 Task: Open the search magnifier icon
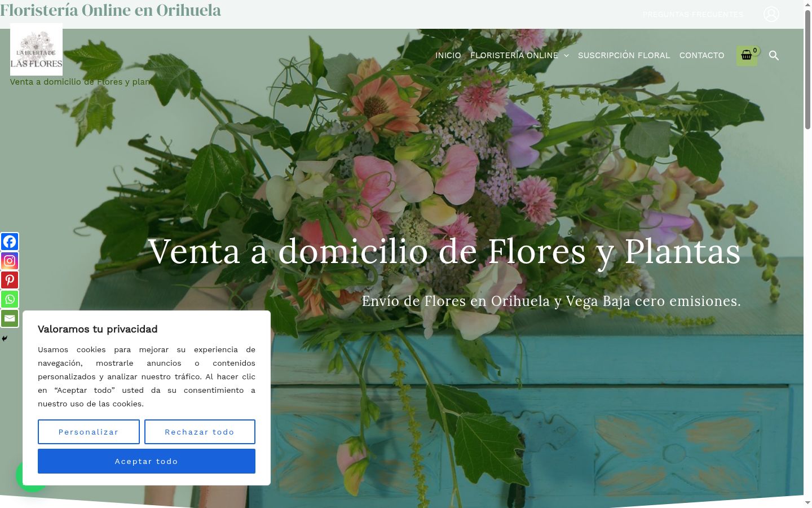pos(774,55)
